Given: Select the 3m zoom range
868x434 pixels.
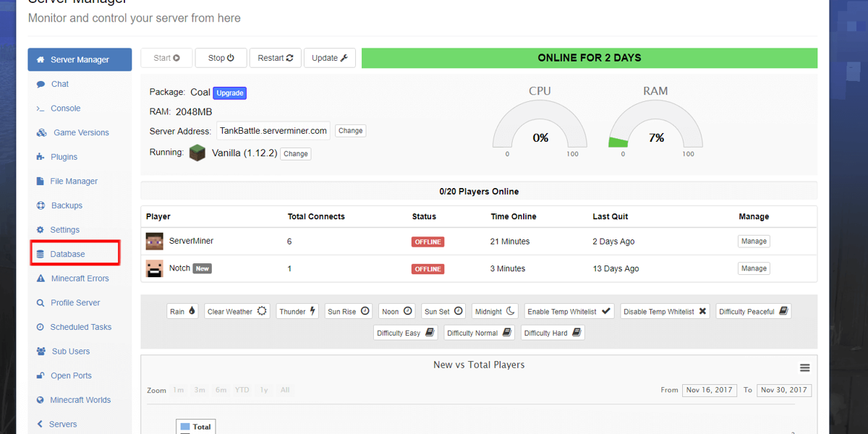Looking at the screenshot, I should coord(200,390).
